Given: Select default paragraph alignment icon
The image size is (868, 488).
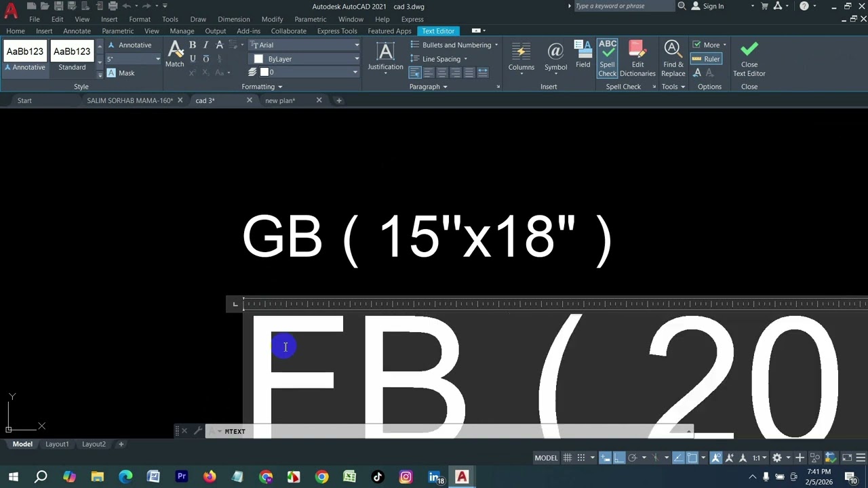Looking at the screenshot, I should pos(415,73).
